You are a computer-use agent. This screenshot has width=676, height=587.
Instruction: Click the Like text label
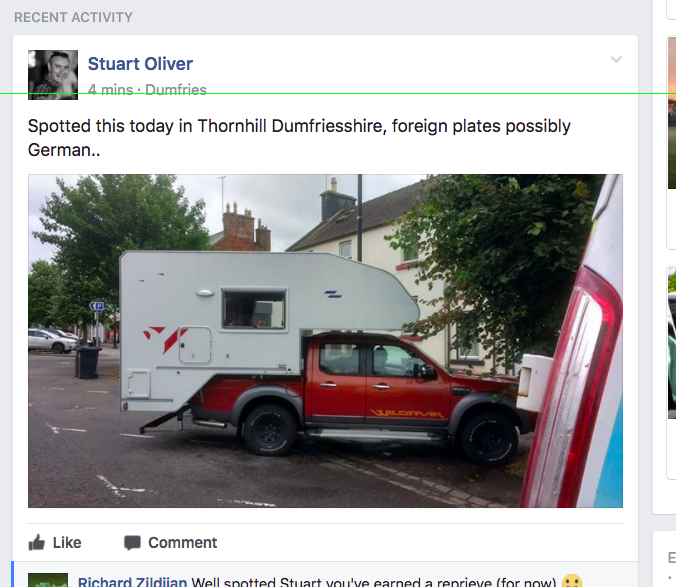pyautogui.click(x=67, y=543)
